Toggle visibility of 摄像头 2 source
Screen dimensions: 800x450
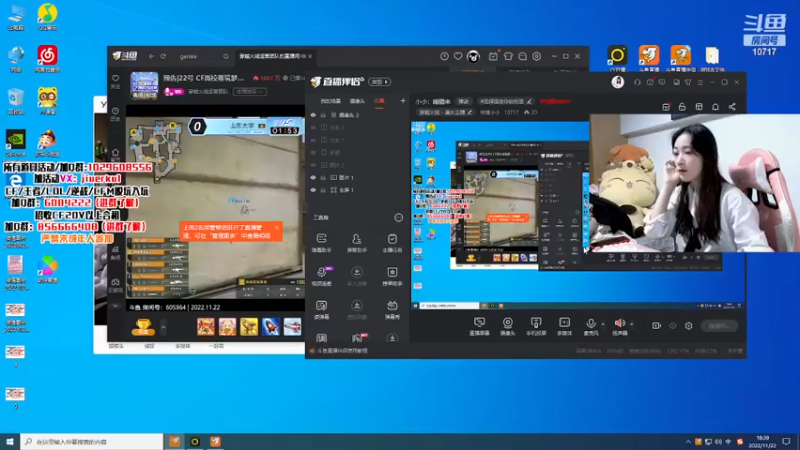[313, 115]
